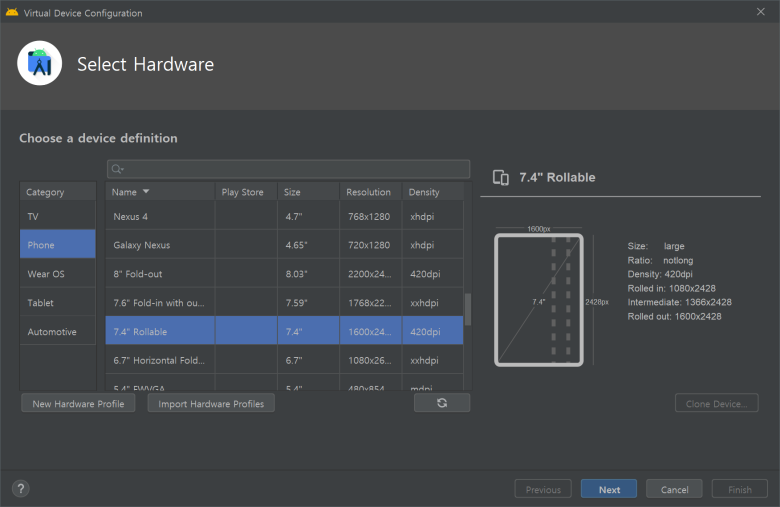Image resolution: width=780 pixels, height=507 pixels.
Task: Click the refresh device list icon button
Action: (442, 403)
